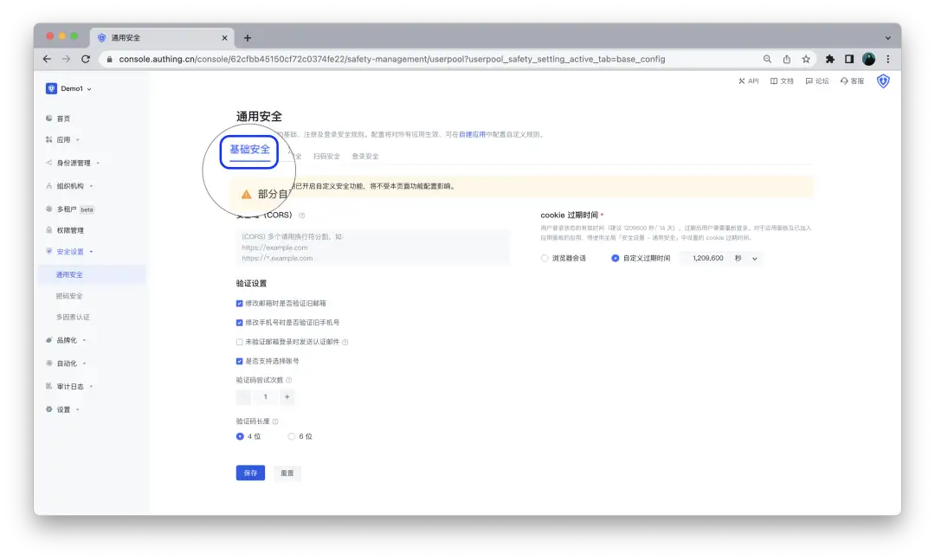Viewport: 935px width, 560px height.
Task: Open 论坛 forum link
Action: [817, 81]
